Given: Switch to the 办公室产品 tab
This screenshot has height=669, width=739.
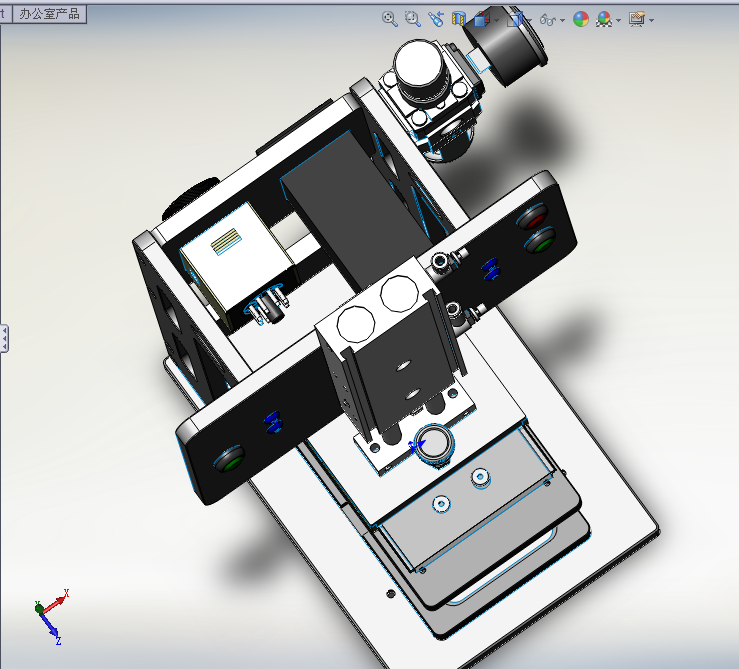Looking at the screenshot, I should tap(49, 14).
